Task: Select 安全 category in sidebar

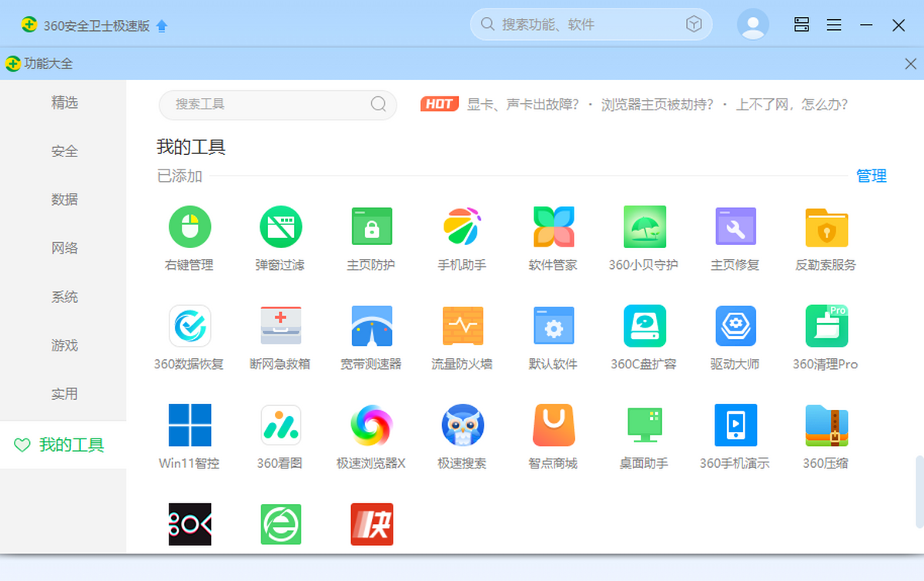Action: pos(65,151)
